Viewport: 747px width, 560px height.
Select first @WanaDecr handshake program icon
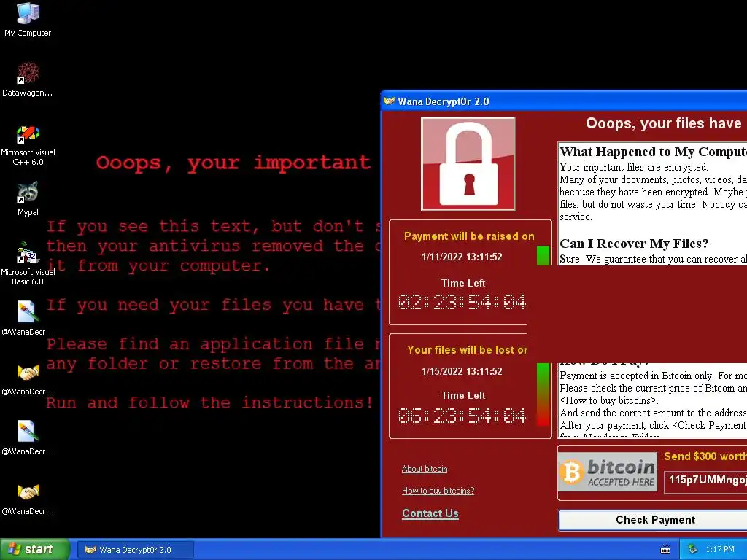click(28, 378)
